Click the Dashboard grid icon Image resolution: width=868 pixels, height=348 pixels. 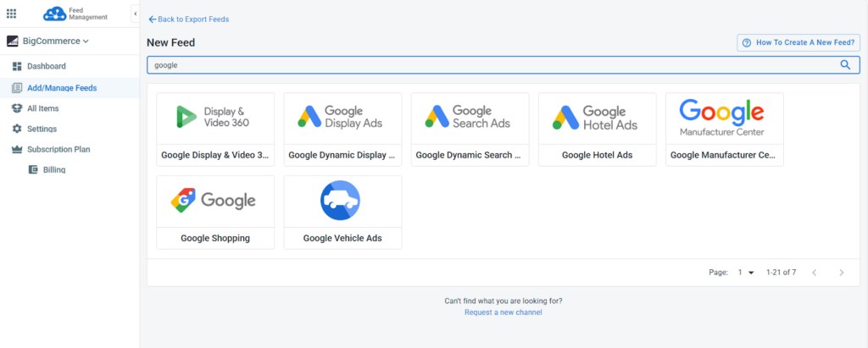(17, 66)
